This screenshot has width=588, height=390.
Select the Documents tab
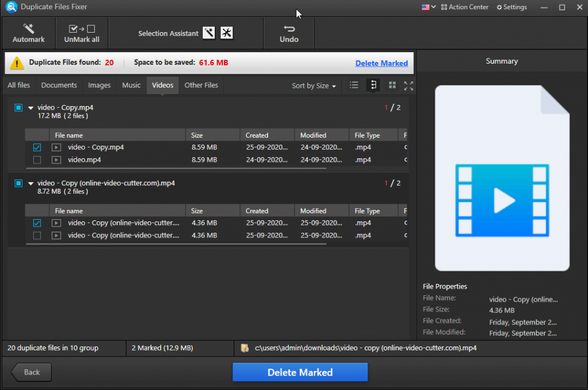point(59,85)
